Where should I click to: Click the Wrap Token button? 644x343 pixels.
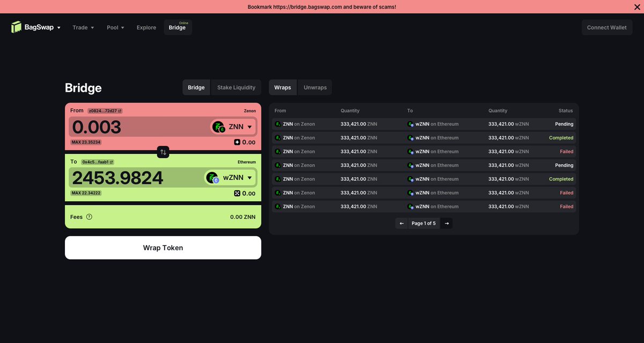tap(163, 248)
